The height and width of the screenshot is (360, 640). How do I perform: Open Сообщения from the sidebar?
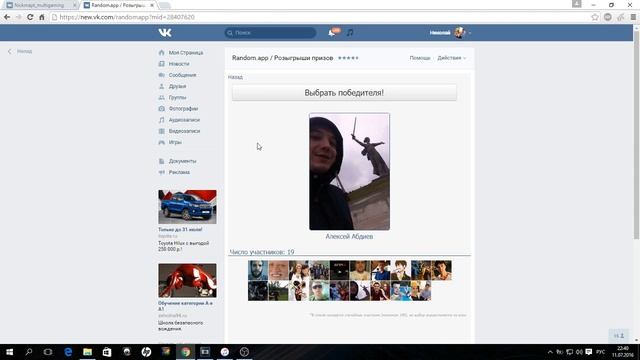coord(182,75)
